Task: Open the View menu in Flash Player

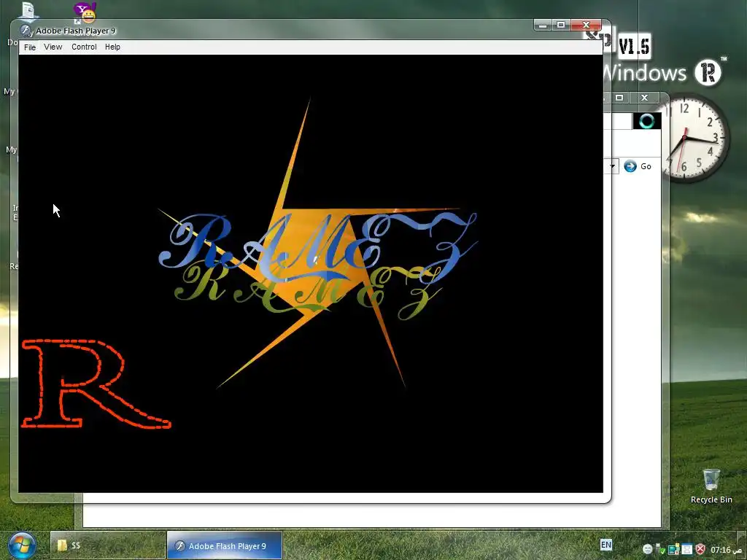Action: coord(53,47)
